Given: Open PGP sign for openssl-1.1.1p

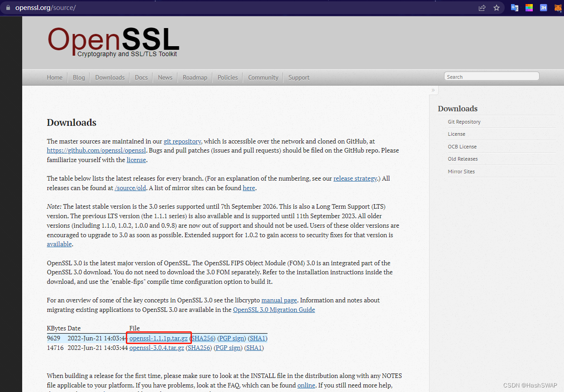Looking at the screenshot, I should (231, 339).
